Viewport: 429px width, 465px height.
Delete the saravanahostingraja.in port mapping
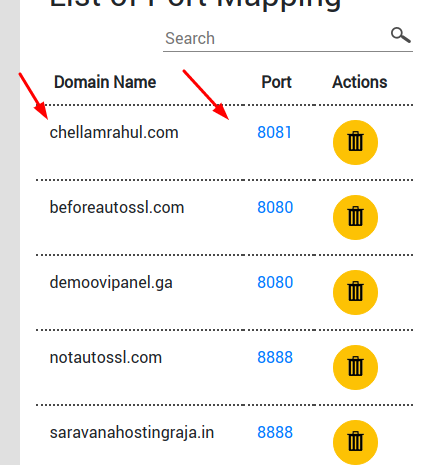tap(355, 442)
